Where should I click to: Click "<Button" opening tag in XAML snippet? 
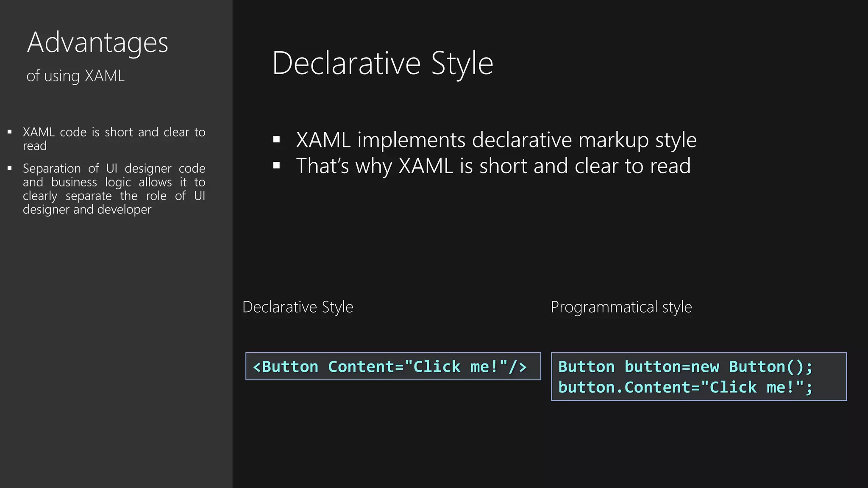coord(285,367)
